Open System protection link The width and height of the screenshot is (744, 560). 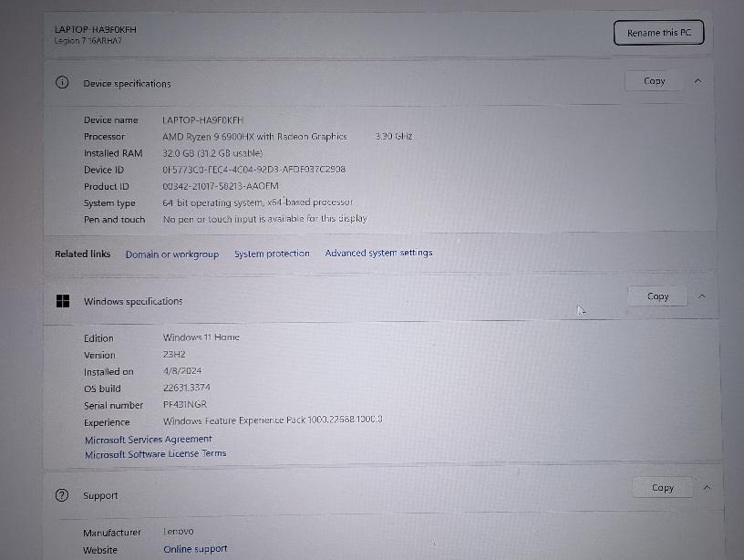[272, 254]
